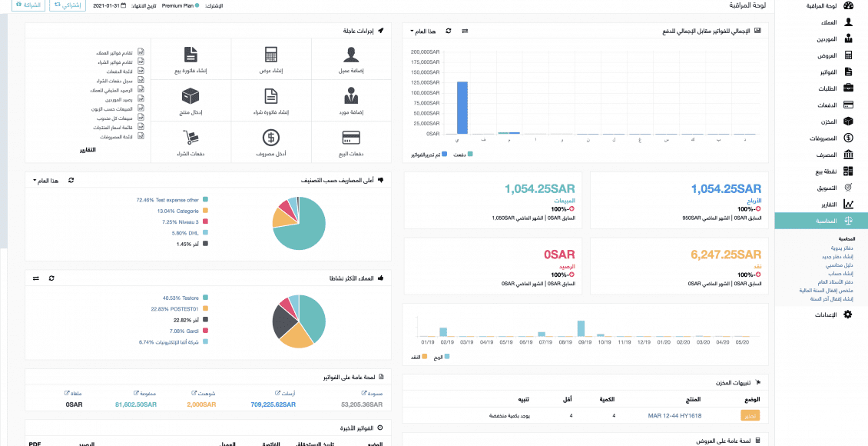The height and width of the screenshot is (446, 868).
Task: Toggle تم تحرير الفواتير blue legend swatch
Action: 444,154
